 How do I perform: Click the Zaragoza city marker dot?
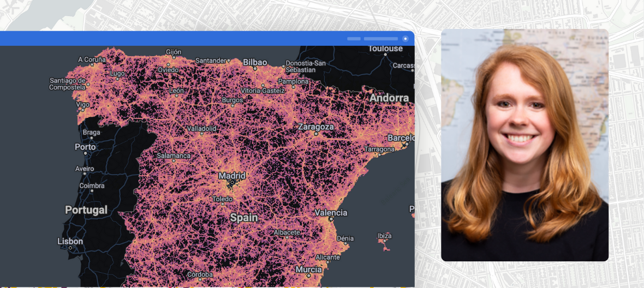click(x=315, y=134)
